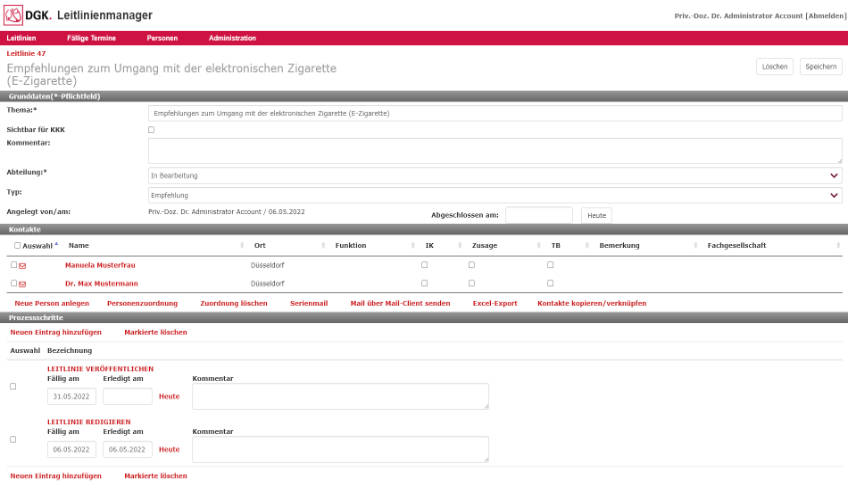
Task: Select the Leitlinie veröffentlichen process step checkbox
Action: (13, 387)
